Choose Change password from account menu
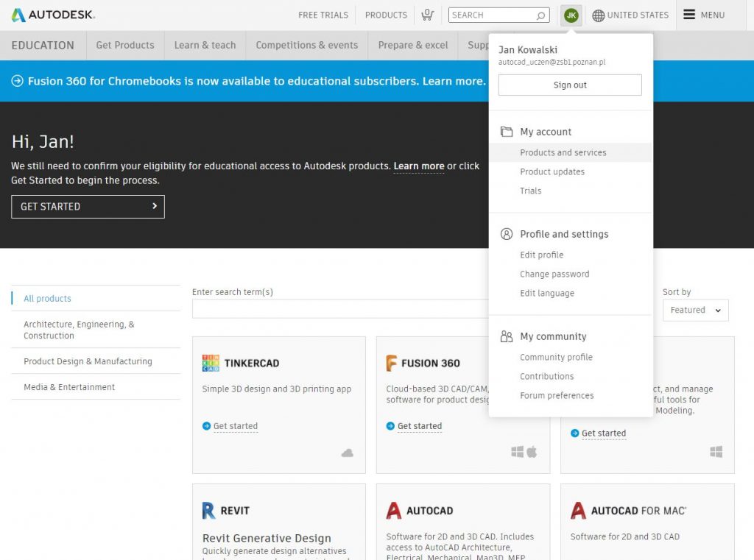Screen dimensions: 754x560 click(x=554, y=274)
